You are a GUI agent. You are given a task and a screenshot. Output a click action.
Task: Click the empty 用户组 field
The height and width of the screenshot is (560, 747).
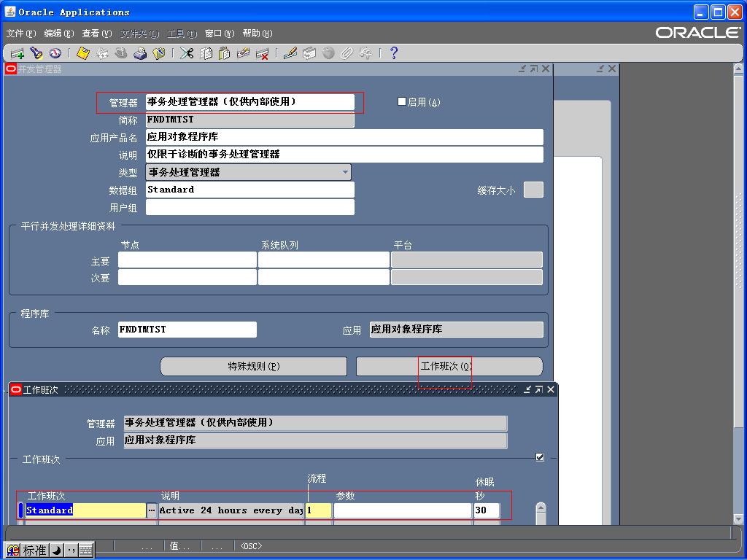click(x=250, y=207)
